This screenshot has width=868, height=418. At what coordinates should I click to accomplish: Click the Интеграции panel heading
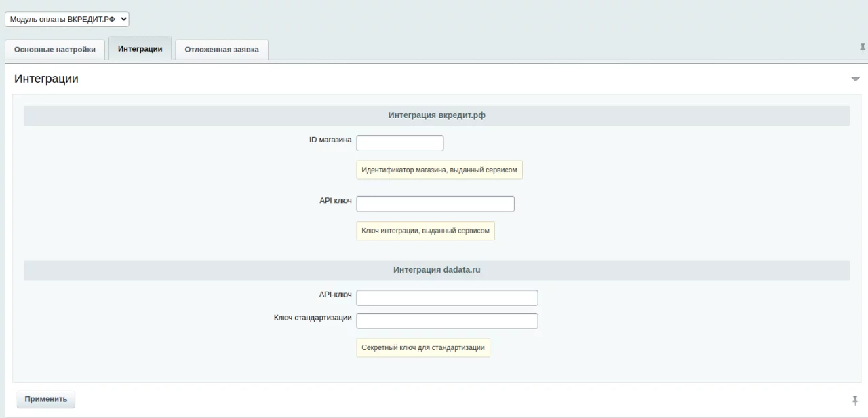(x=46, y=79)
